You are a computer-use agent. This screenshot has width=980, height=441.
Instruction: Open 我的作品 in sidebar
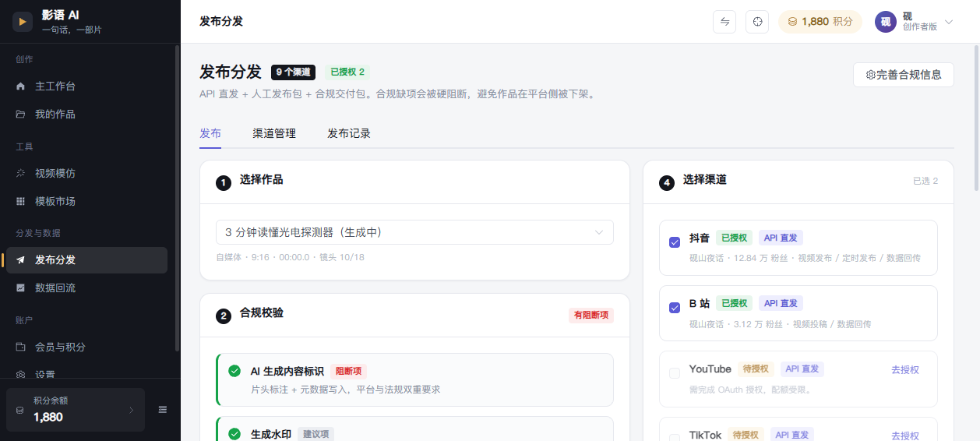(86, 115)
